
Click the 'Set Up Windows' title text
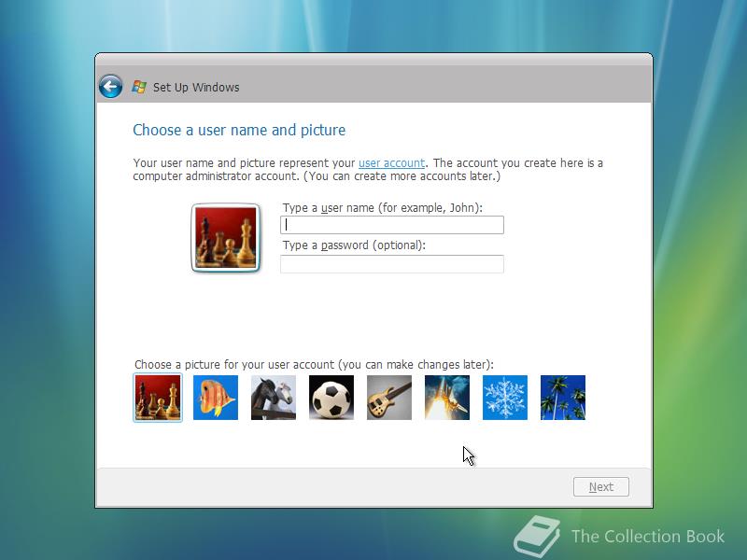[x=196, y=87]
